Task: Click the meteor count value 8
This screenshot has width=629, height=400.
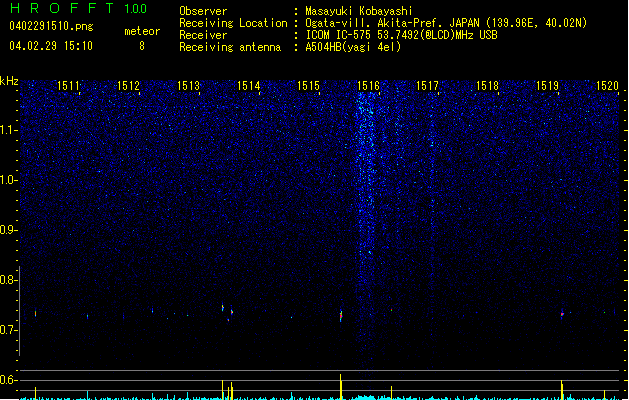Action: [x=142, y=46]
